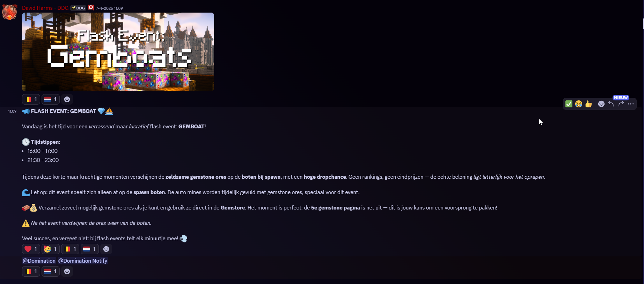Click the @Domination Notify role mention
This screenshot has height=284, width=644.
point(83,261)
